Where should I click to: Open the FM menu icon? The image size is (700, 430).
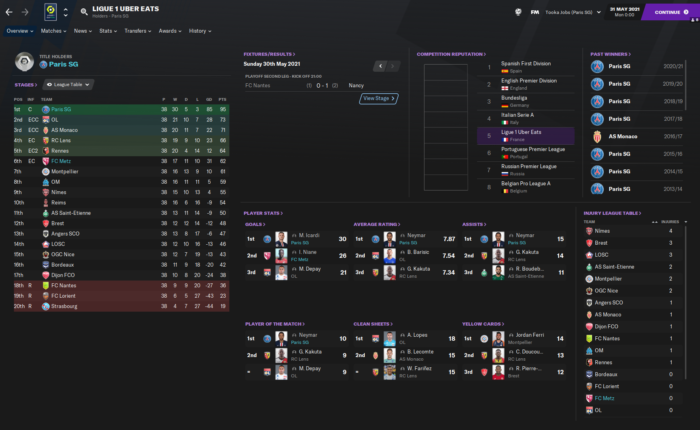[x=534, y=12]
